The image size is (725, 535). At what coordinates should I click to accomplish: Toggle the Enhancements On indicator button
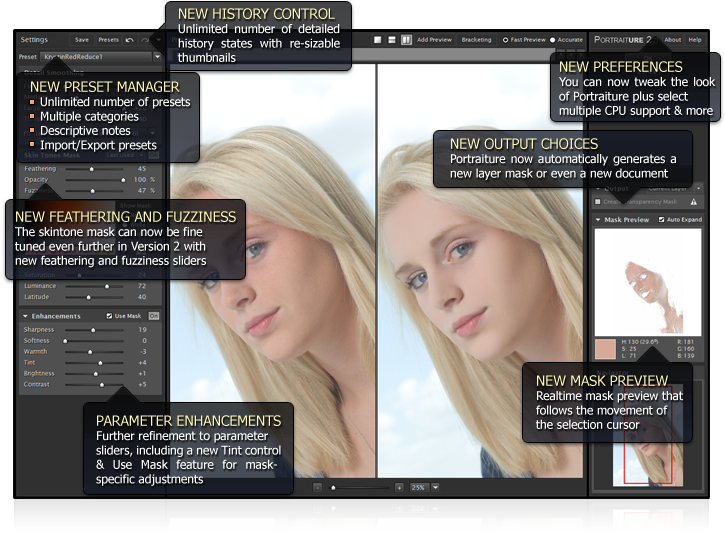coord(154,316)
